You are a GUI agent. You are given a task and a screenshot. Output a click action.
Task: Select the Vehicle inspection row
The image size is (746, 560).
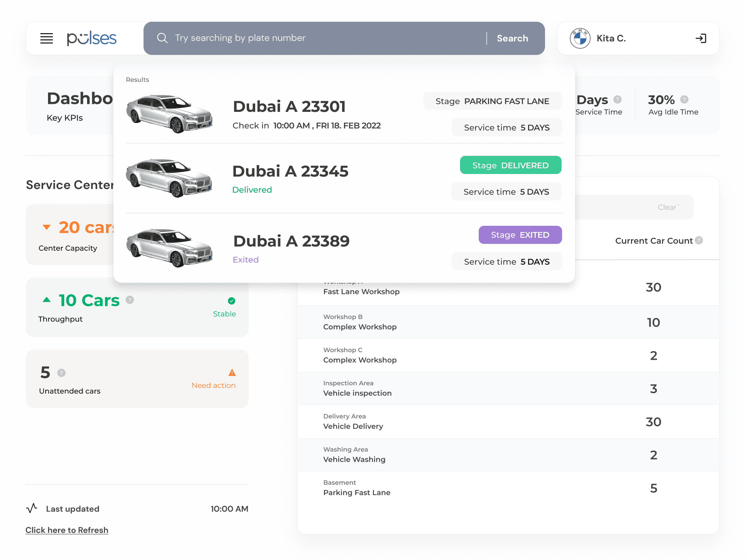(x=508, y=388)
